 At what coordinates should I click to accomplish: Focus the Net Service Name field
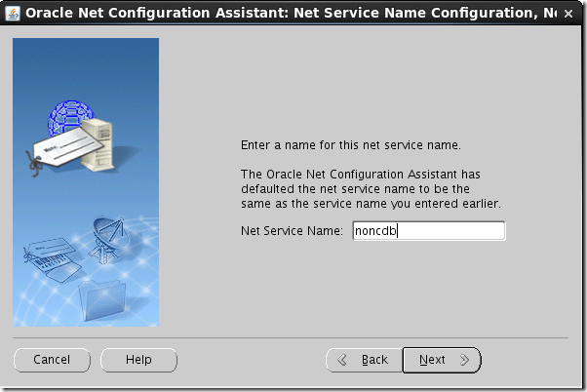(429, 231)
